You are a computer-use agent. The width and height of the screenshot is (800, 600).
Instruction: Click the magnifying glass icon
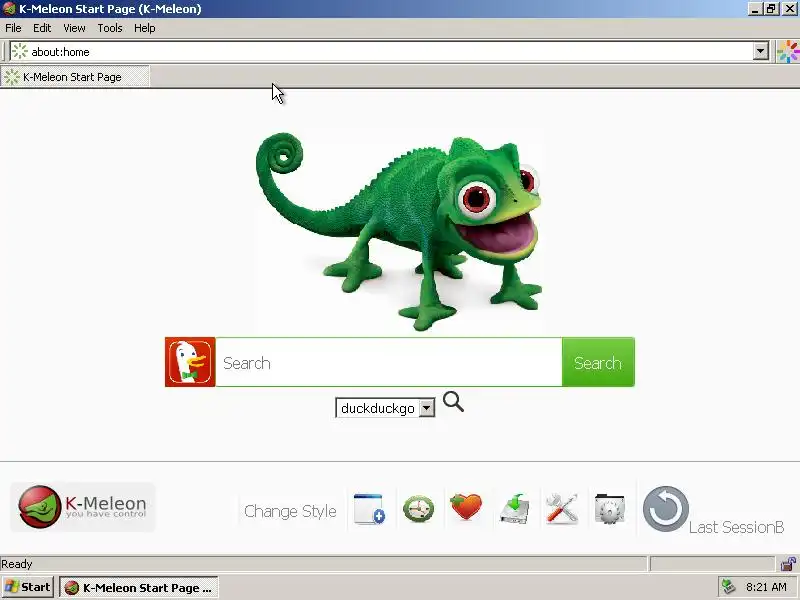453,402
